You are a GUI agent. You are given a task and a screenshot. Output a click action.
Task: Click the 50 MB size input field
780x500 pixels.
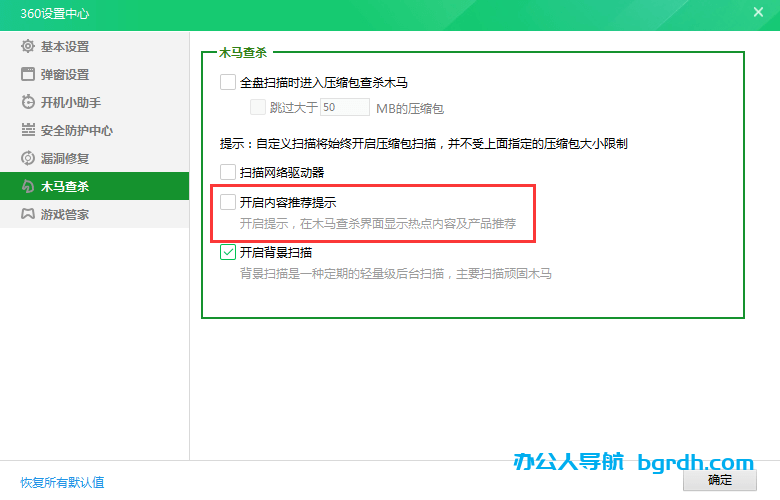pyautogui.click(x=345, y=107)
